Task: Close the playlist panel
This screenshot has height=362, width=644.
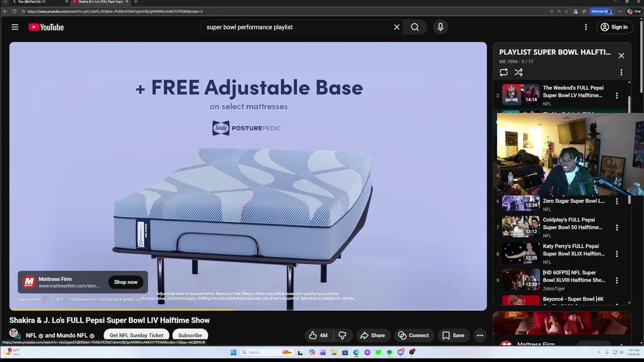Action: (621, 56)
